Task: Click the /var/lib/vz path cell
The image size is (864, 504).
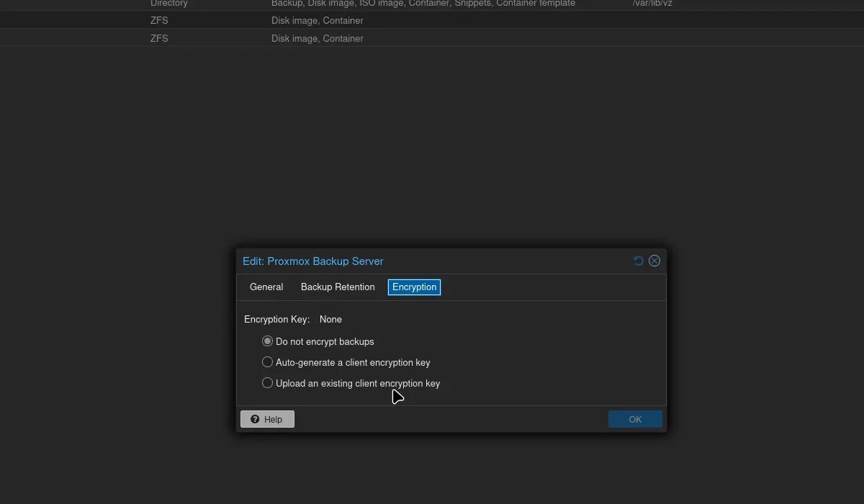Action: [x=652, y=4]
